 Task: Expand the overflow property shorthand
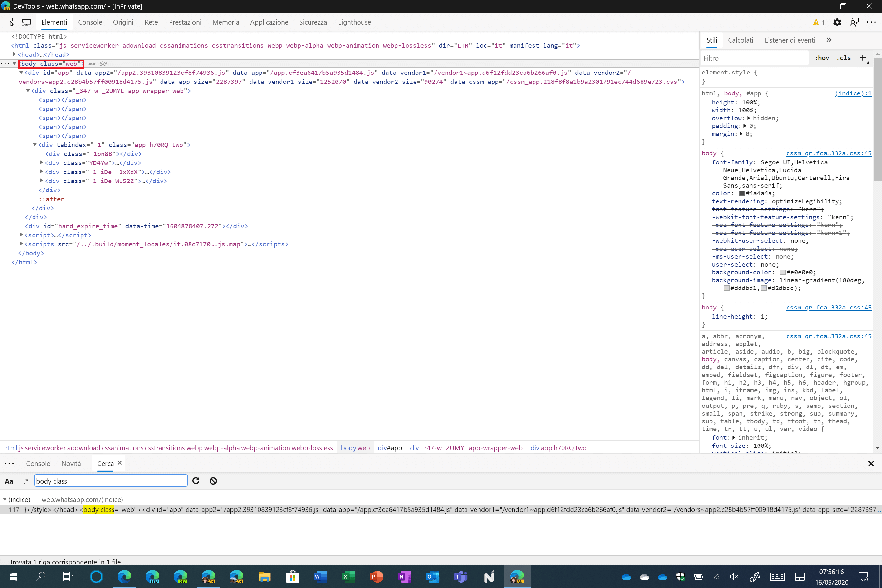pos(749,118)
